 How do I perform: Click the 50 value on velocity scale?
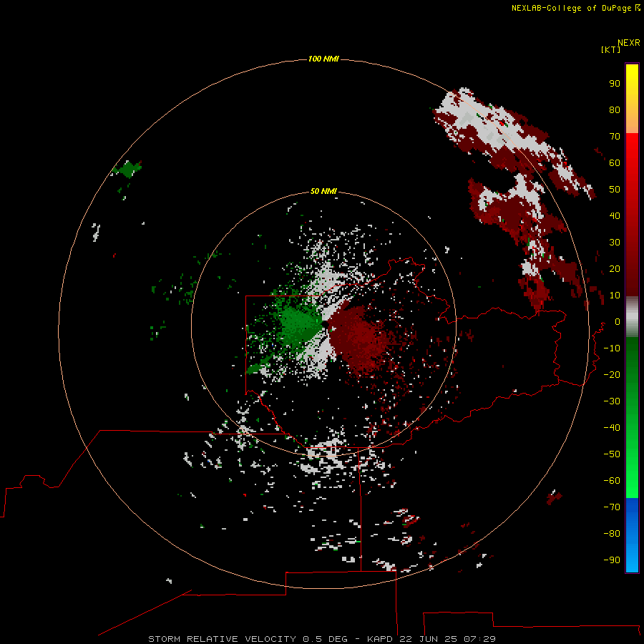(x=615, y=190)
